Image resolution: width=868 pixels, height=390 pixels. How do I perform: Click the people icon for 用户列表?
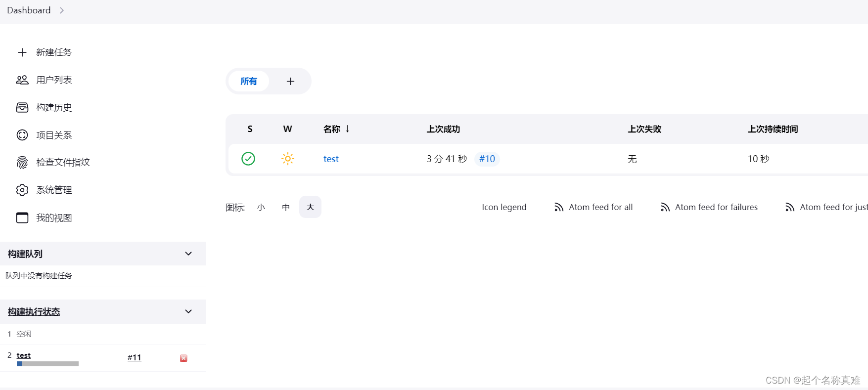(x=22, y=80)
